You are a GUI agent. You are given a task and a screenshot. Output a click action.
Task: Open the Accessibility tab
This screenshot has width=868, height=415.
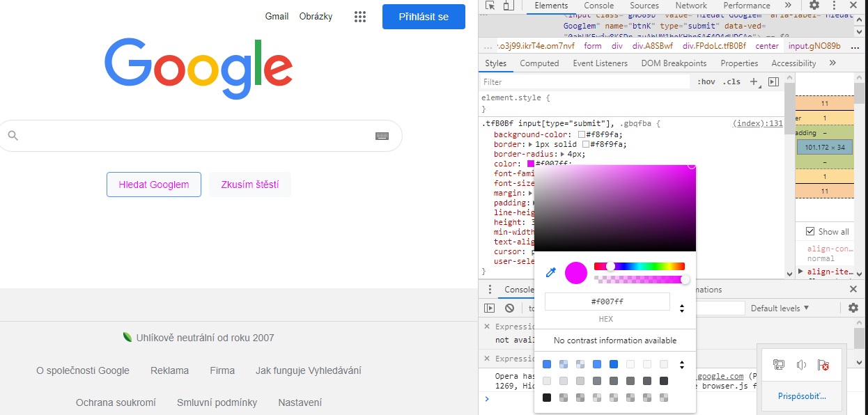(x=793, y=63)
